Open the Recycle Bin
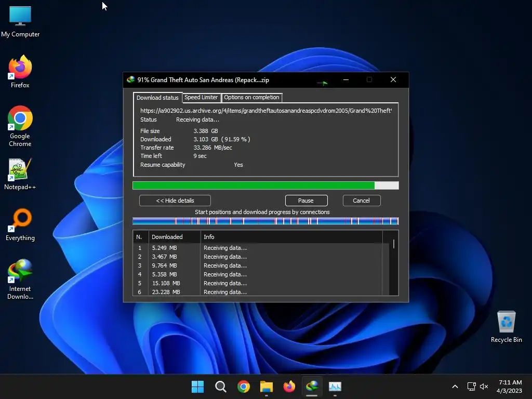 pyautogui.click(x=506, y=327)
